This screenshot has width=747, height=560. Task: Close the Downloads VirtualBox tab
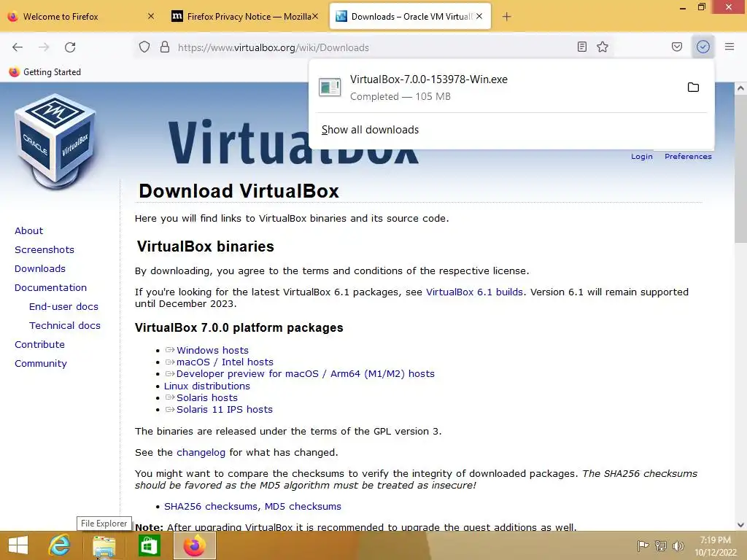coord(479,17)
